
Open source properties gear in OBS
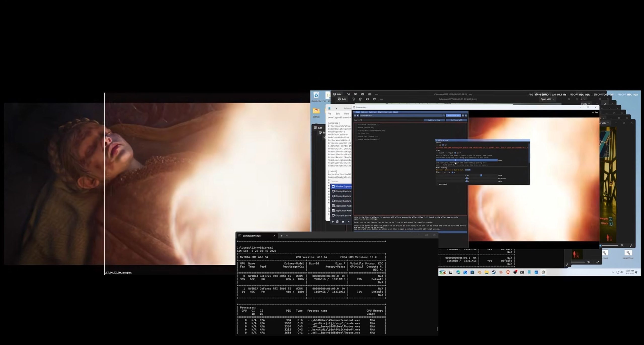343,222
